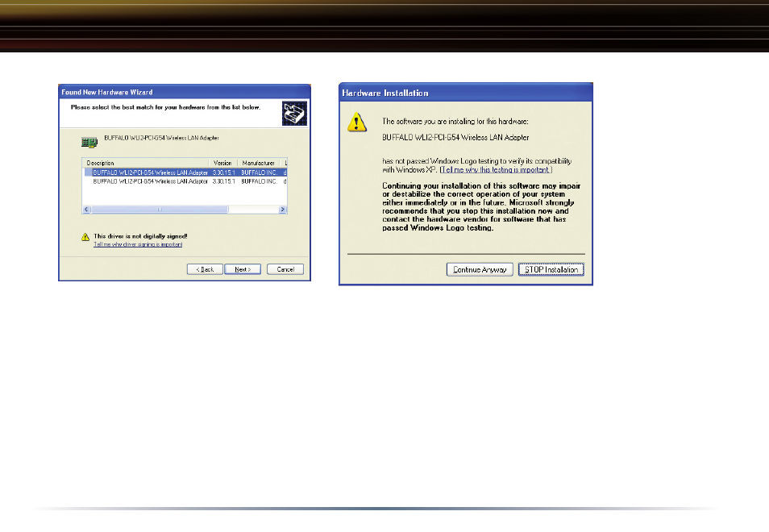This screenshot has height=532, width=769.
Task: Click BUFFALO INC. in the second driver row
Action: pyautogui.click(x=260, y=181)
